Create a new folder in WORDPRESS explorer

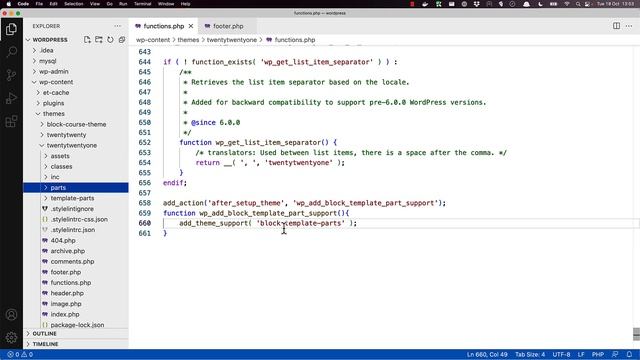(x=99, y=40)
